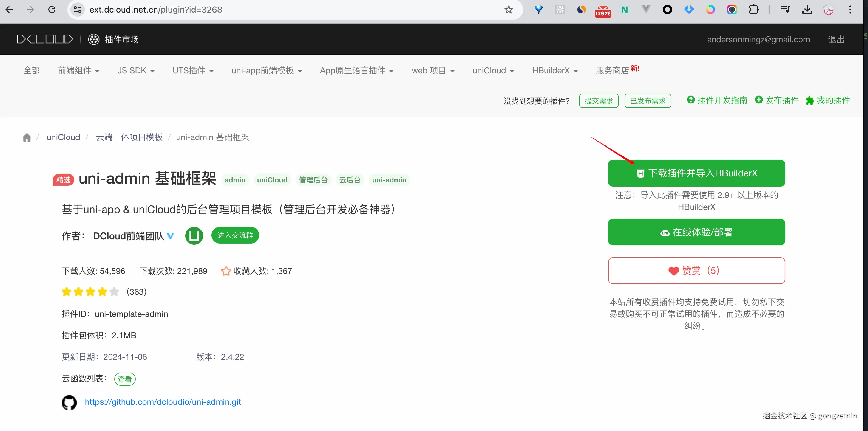Click the site info icon in address bar
Image resolution: width=868 pixels, height=431 pixels.
click(78, 10)
